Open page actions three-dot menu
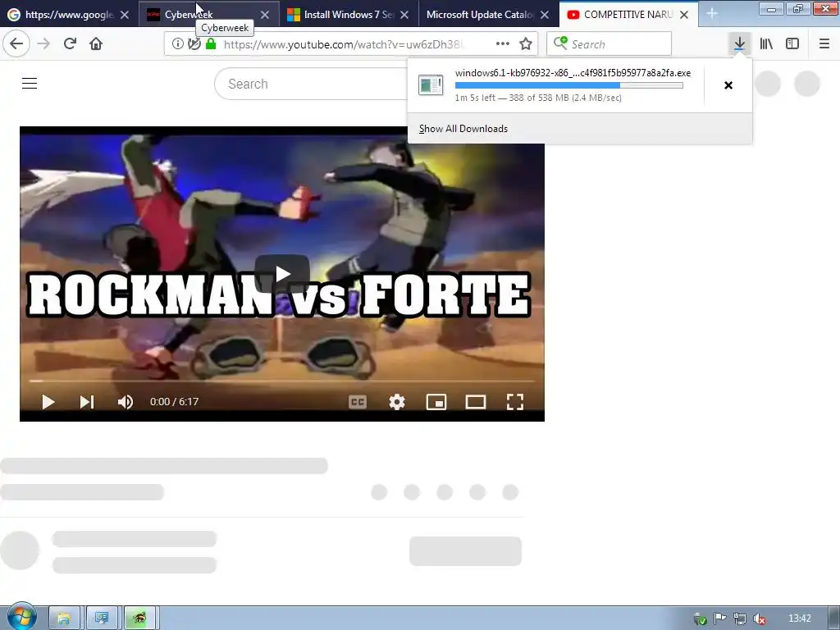 tap(503, 43)
